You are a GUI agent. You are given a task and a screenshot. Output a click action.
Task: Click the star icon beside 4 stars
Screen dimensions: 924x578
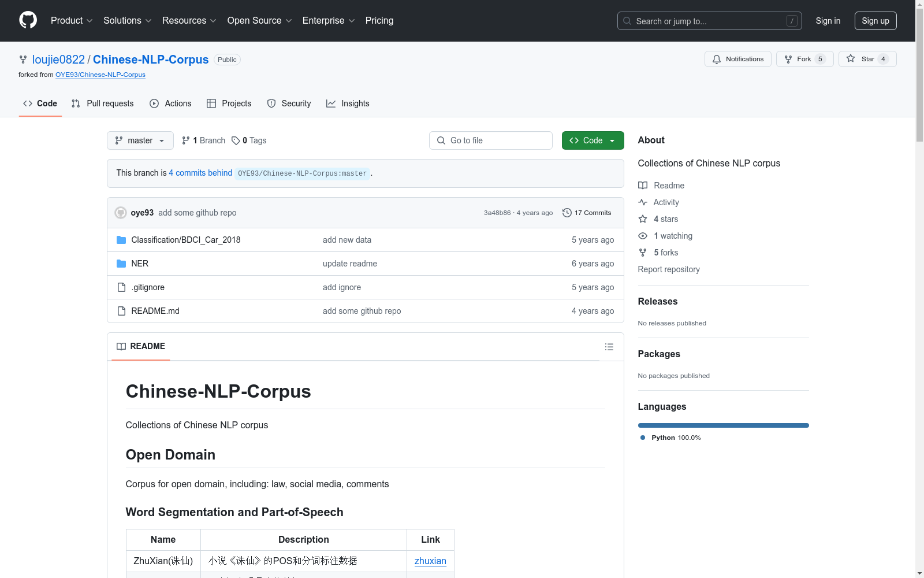(x=643, y=219)
